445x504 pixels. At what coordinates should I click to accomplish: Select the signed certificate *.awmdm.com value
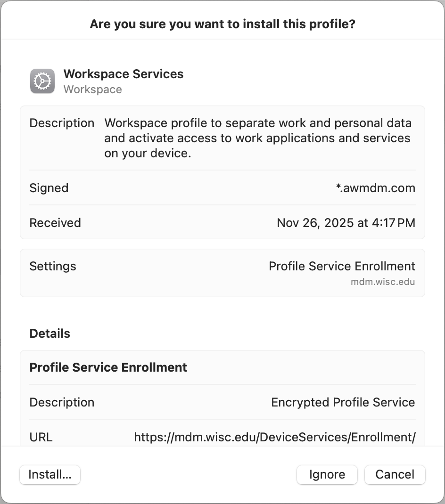385,188
